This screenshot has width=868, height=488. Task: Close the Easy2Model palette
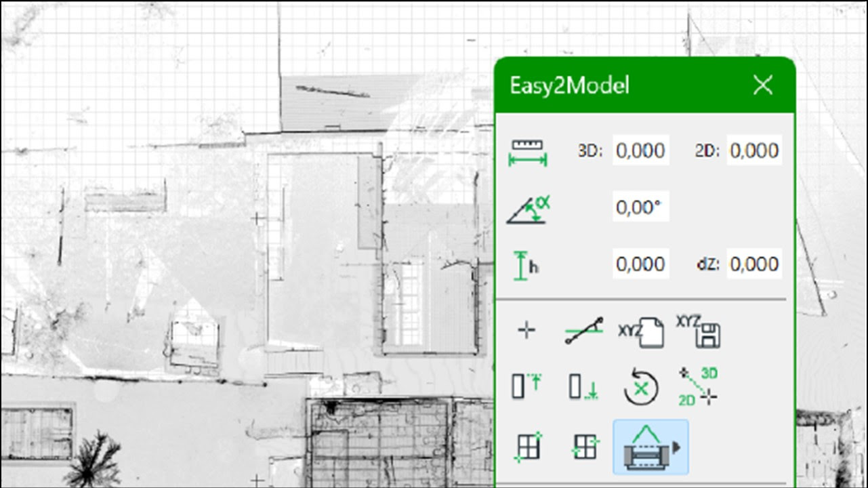coord(763,85)
